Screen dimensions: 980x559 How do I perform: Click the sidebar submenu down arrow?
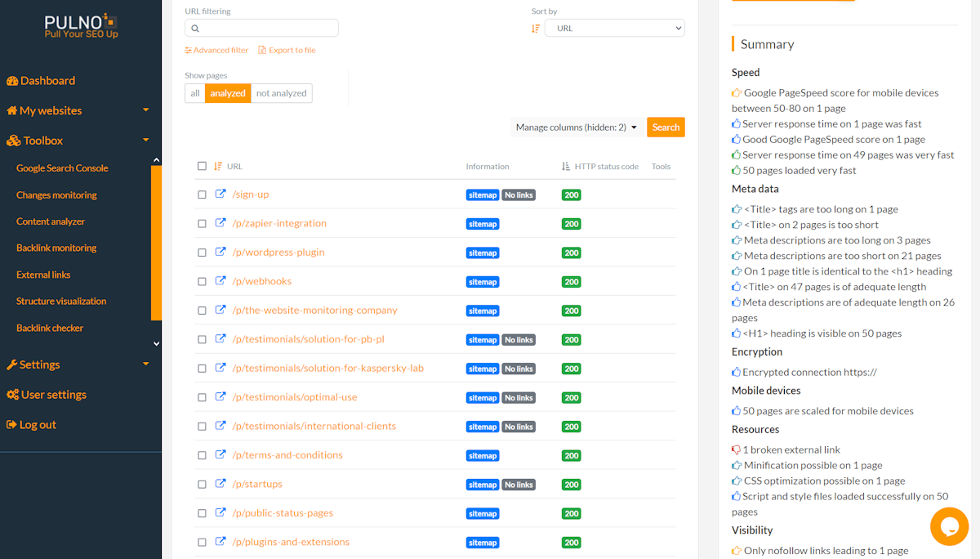tap(156, 344)
